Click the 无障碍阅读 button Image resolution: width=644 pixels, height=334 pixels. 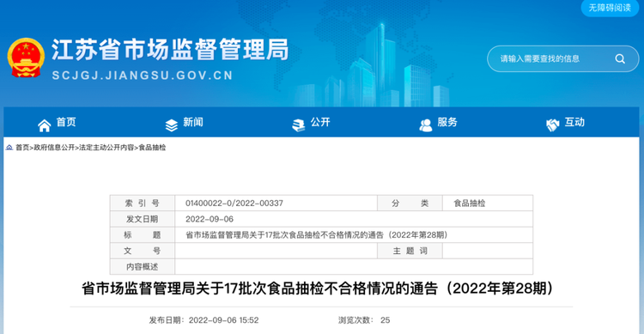pos(610,8)
